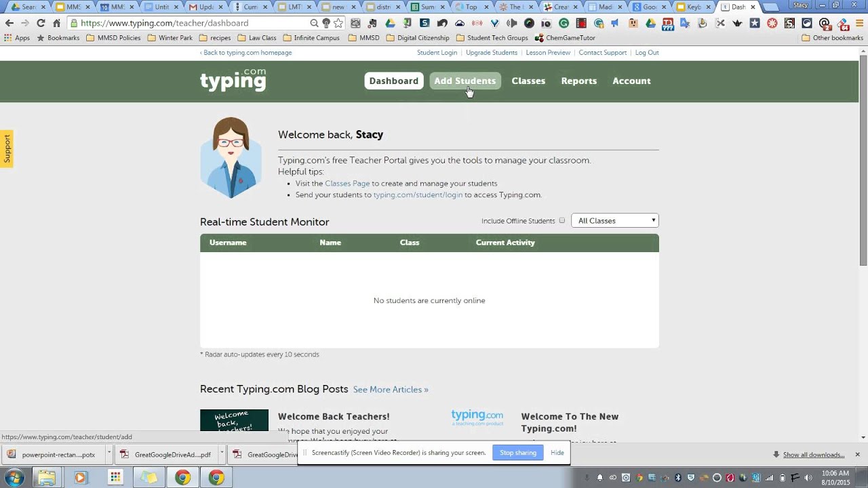Open the MMSD Policies bookmark folder

[113, 38]
